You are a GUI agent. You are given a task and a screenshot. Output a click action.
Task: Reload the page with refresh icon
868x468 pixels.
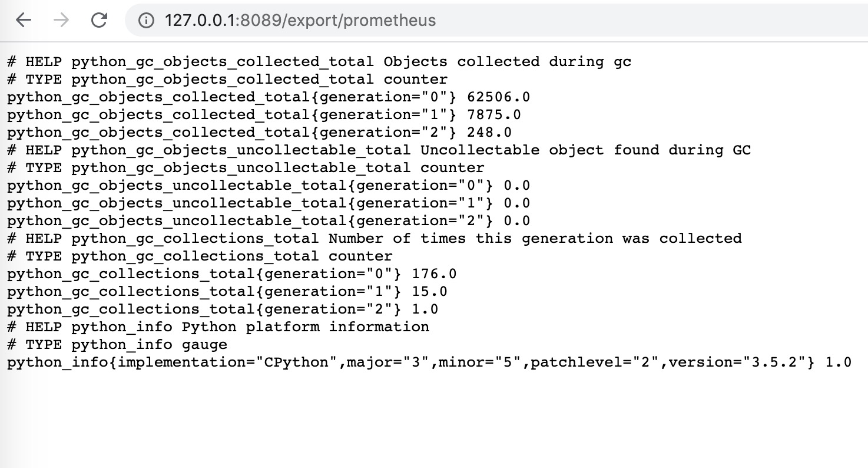pos(99,20)
